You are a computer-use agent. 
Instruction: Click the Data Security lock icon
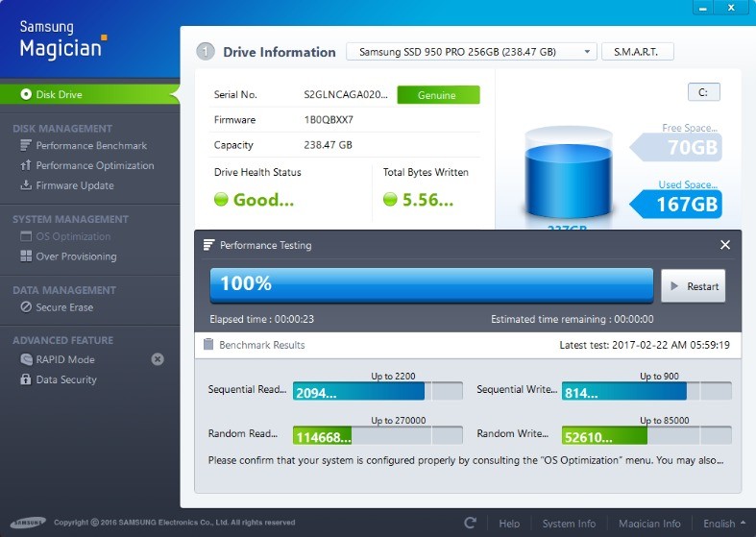coord(26,379)
